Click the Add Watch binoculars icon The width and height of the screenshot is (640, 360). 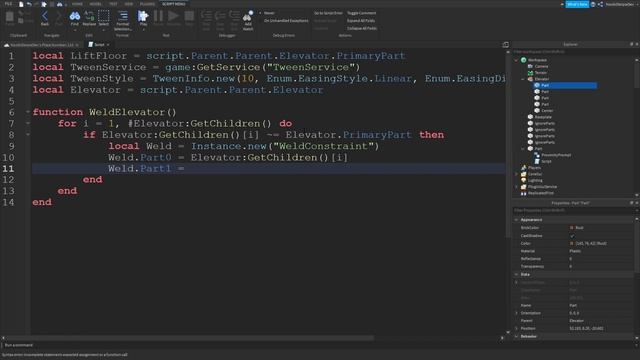(248, 17)
